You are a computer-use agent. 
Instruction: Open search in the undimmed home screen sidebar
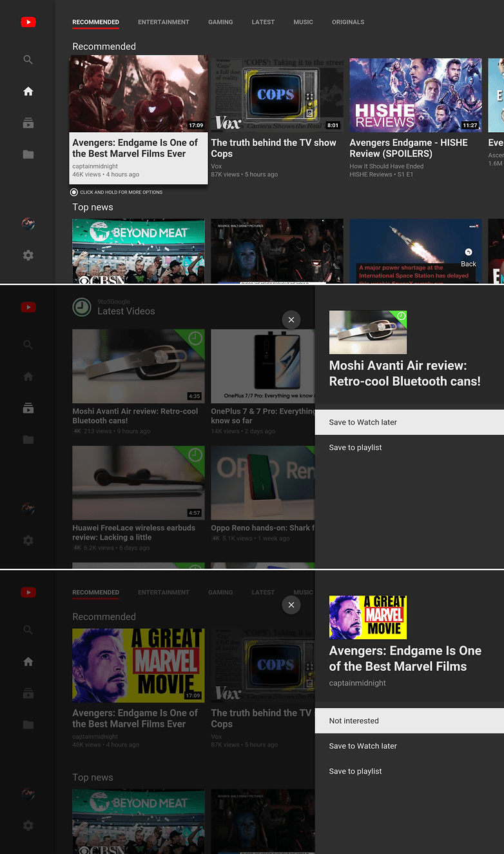click(28, 59)
